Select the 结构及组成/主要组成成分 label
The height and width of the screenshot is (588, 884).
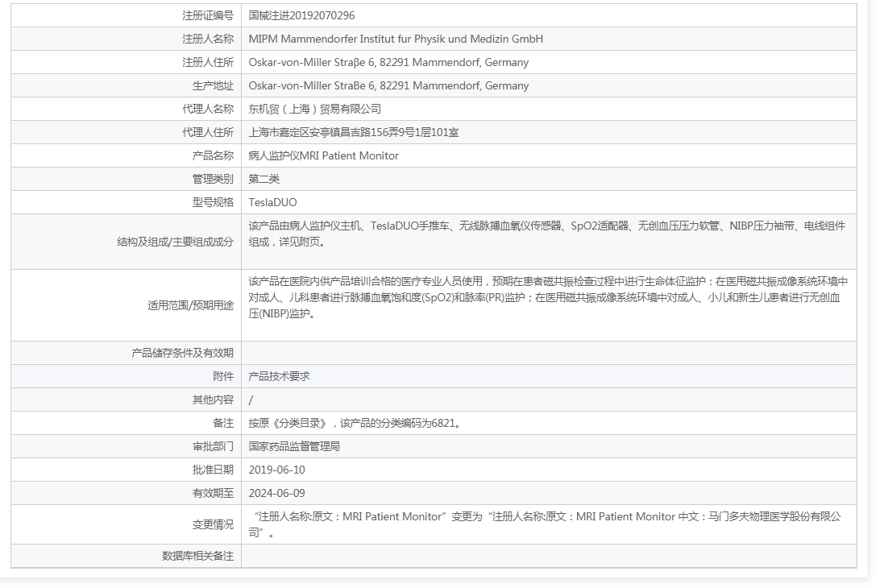(175, 242)
